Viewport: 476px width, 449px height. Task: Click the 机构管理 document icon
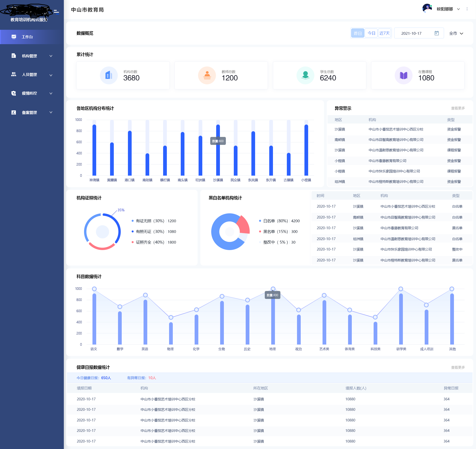click(x=14, y=56)
